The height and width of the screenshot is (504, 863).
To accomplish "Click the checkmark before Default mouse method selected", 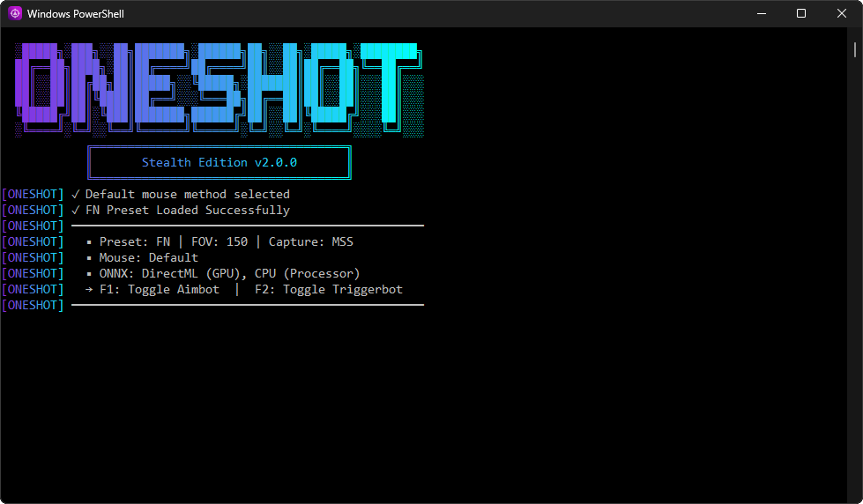I will point(76,194).
